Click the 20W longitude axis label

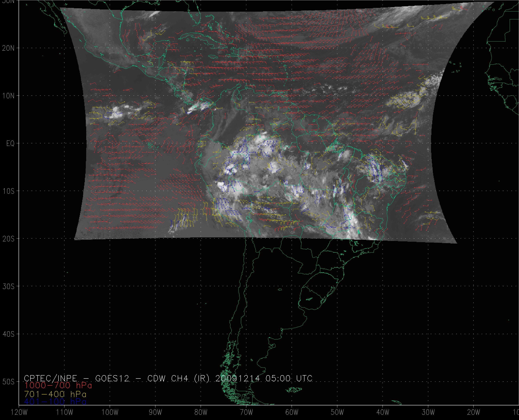coord(474,412)
